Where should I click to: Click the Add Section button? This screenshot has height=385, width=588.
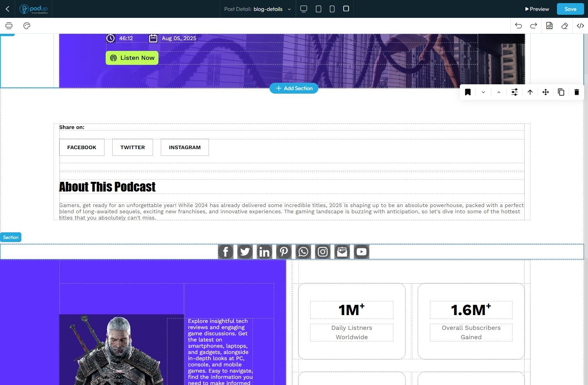[294, 88]
